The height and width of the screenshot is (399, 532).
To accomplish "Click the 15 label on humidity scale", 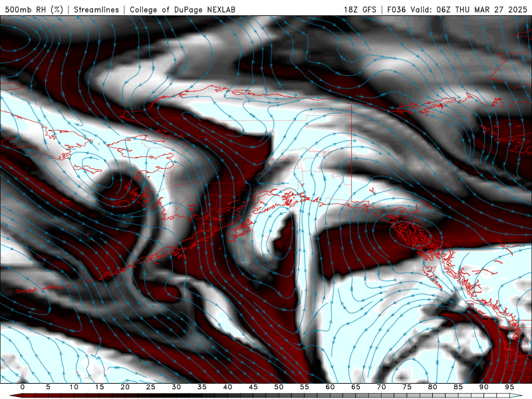I will coord(99,387).
